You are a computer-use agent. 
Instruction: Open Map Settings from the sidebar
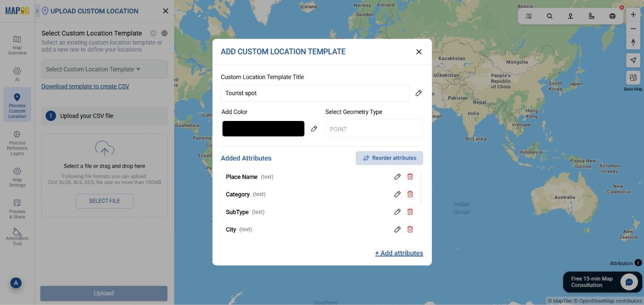(x=17, y=177)
